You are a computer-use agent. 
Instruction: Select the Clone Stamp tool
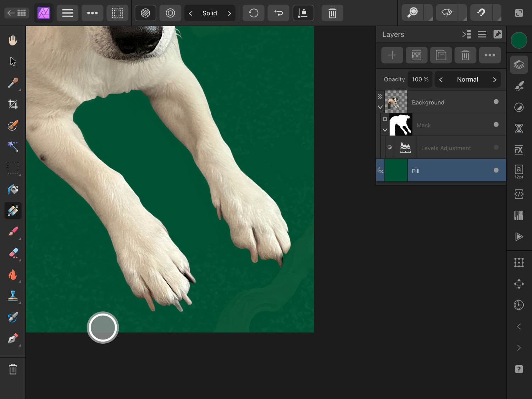click(13, 296)
